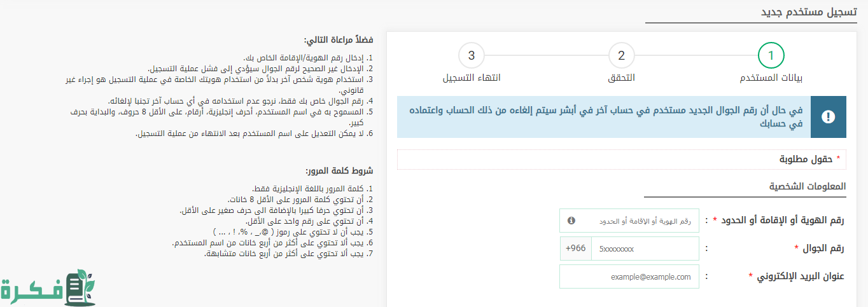Click the عنوان البريد الإلكتروني field label
Screen dimensions: 868x307
click(x=796, y=276)
